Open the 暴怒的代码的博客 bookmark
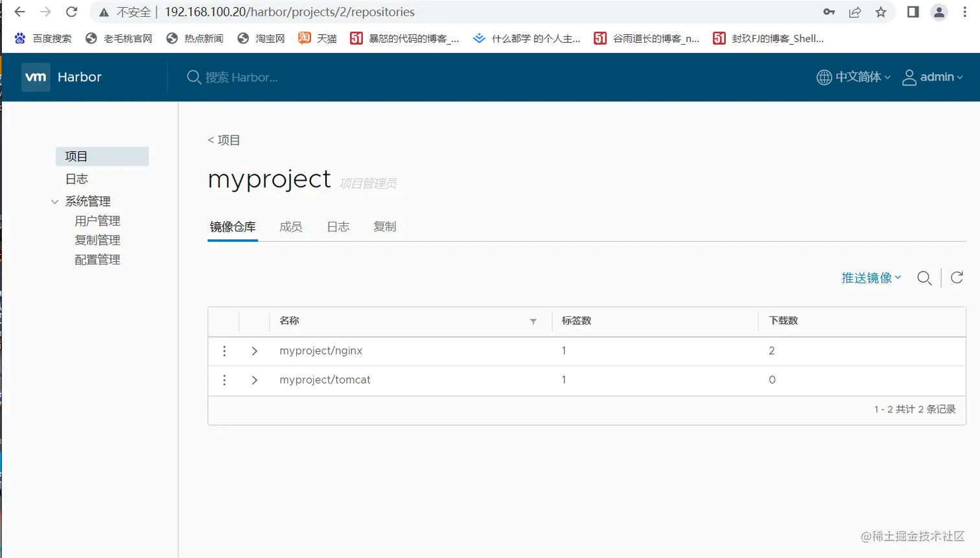 404,38
